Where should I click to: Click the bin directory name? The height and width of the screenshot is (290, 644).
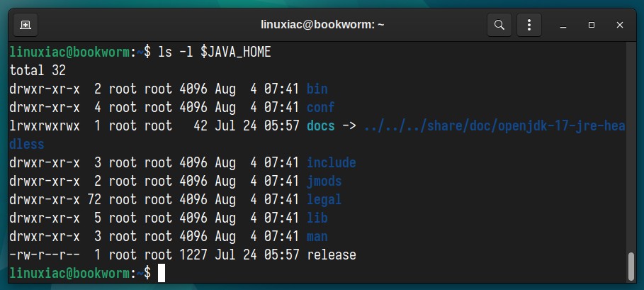coord(317,89)
